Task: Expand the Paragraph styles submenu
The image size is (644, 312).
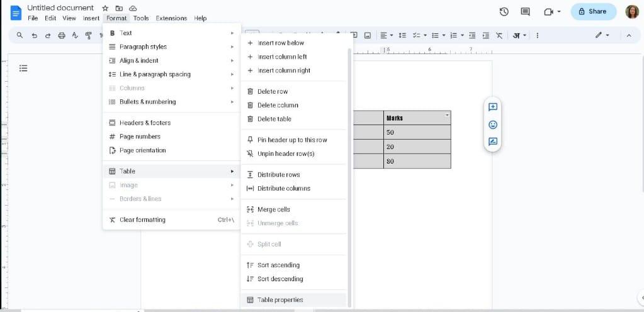Action: [172, 47]
